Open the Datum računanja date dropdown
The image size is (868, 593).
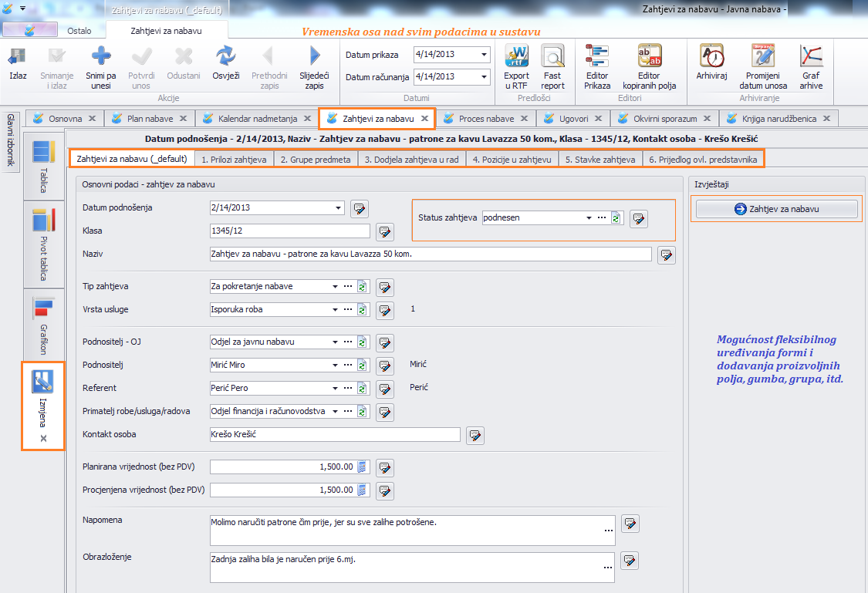484,77
